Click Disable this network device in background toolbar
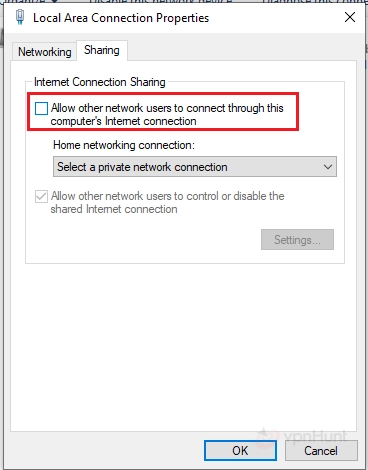Screen dimensions: 368x470 (160, 1)
